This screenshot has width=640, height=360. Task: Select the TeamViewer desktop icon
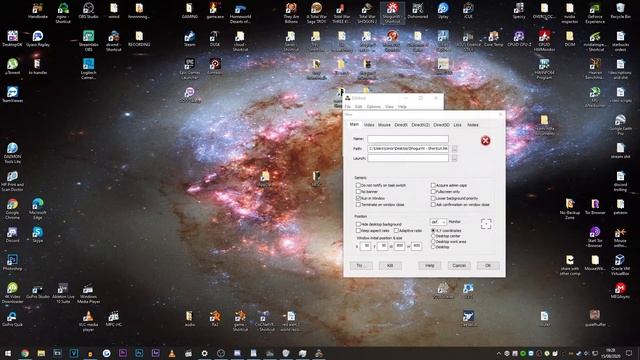(12, 94)
